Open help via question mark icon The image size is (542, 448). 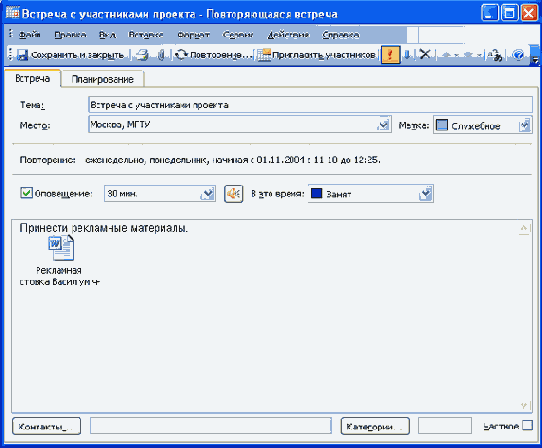pos(518,55)
